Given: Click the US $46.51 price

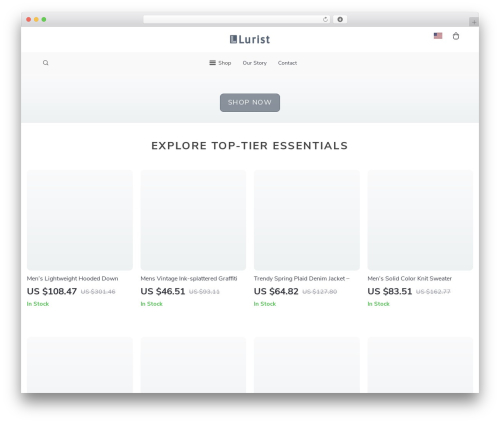Looking at the screenshot, I should 163,291.
